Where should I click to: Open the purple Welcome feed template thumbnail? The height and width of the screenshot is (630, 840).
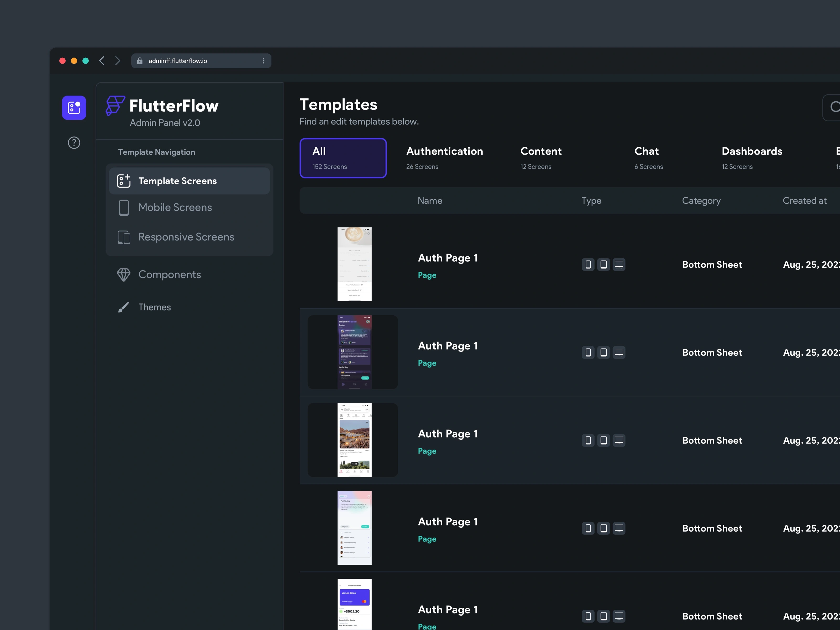click(x=354, y=352)
